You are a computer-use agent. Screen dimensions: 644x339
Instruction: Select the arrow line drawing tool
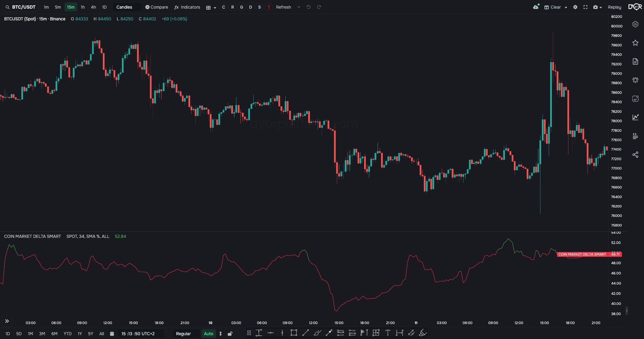pyautogui.click(x=329, y=333)
